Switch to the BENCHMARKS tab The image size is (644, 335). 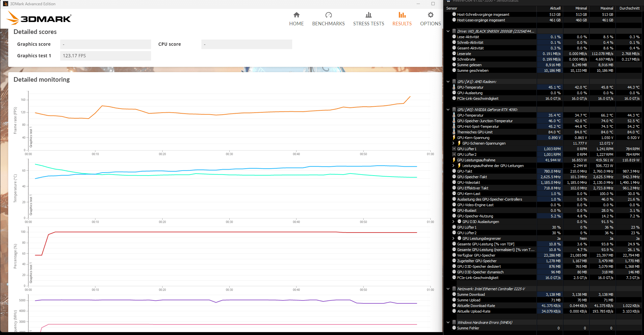coord(328,19)
